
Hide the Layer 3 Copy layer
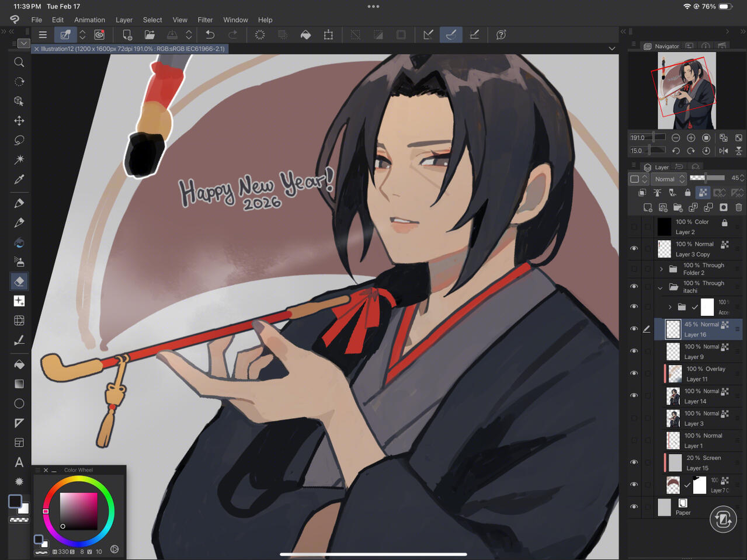pos(634,249)
